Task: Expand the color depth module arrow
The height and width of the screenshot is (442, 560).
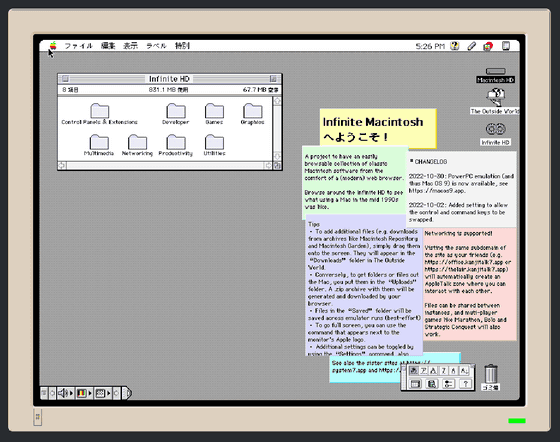Action: point(90,393)
